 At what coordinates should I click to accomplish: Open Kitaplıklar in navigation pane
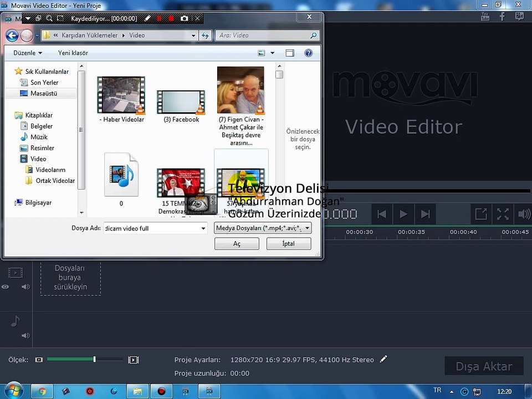coord(39,115)
